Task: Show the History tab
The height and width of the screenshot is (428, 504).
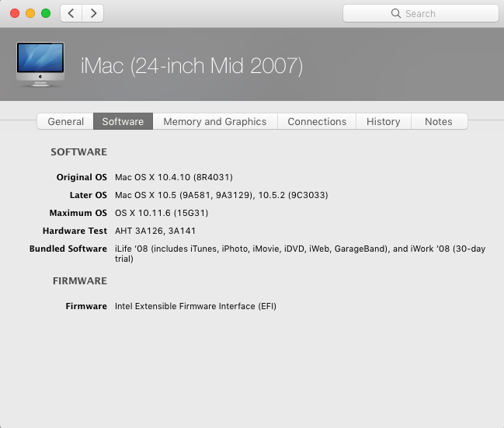Action: 384,121
